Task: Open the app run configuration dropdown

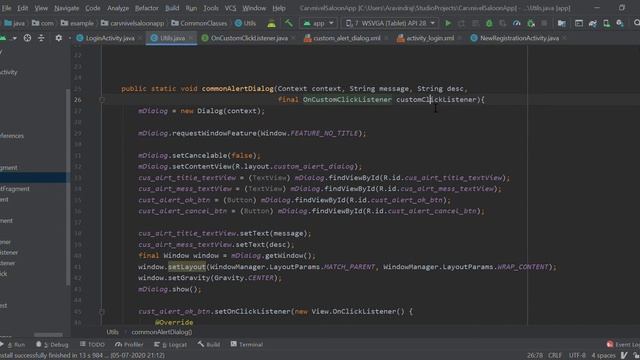Action: pyautogui.click(x=318, y=23)
